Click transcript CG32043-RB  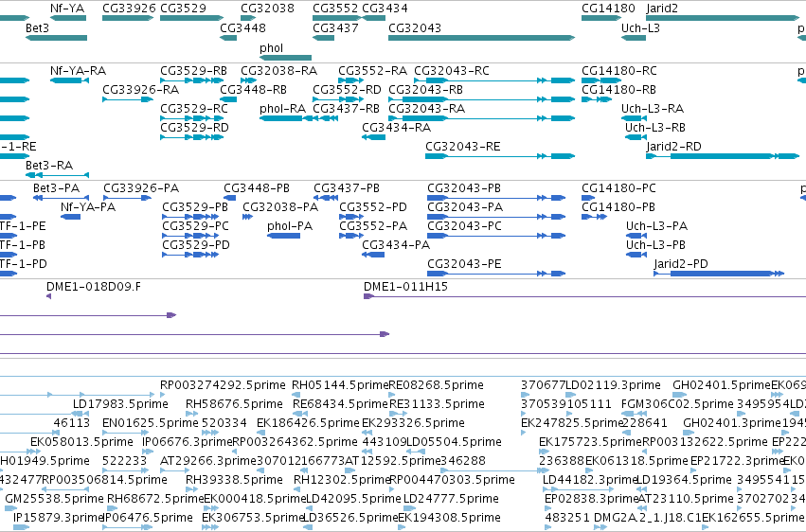pyautogui.click(x=425, y=89)
